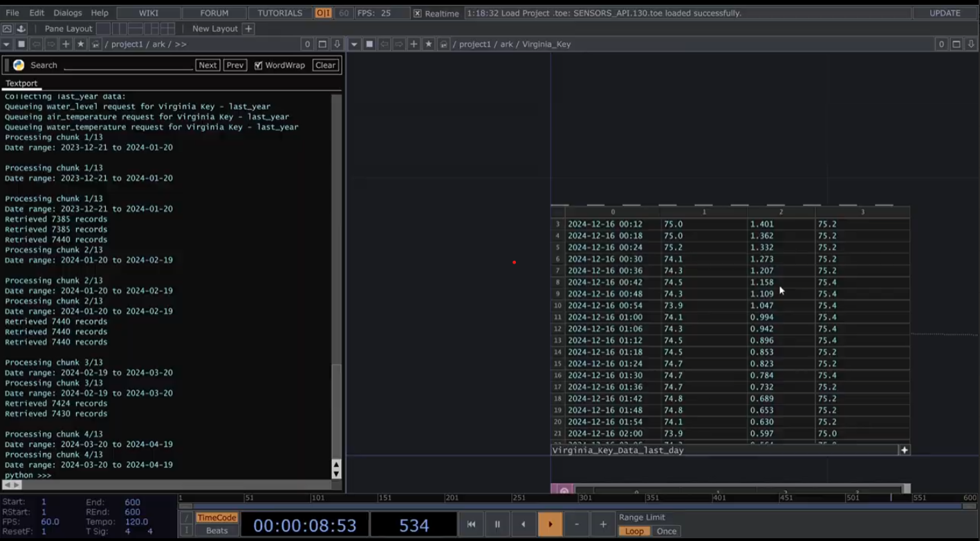
Task: Open left pane type dropdown arrow
Action: (x=6, y=44)
